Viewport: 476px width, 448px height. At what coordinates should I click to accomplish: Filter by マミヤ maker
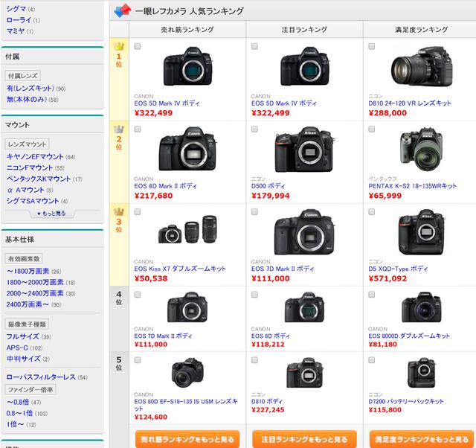(16, 31)
